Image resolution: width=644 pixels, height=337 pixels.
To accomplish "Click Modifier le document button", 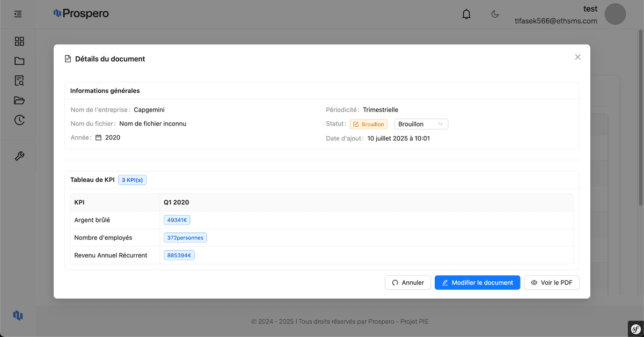I will coord(477,282).
